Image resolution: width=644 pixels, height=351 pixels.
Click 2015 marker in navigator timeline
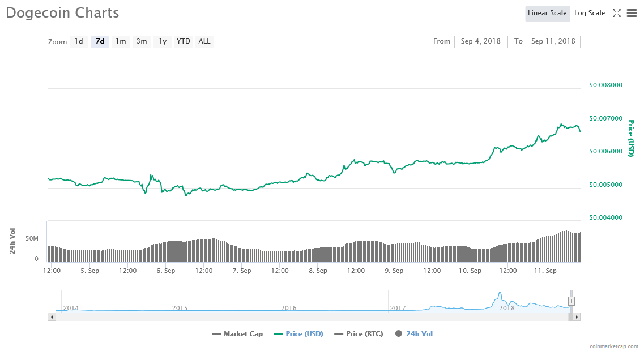[180, 308]
